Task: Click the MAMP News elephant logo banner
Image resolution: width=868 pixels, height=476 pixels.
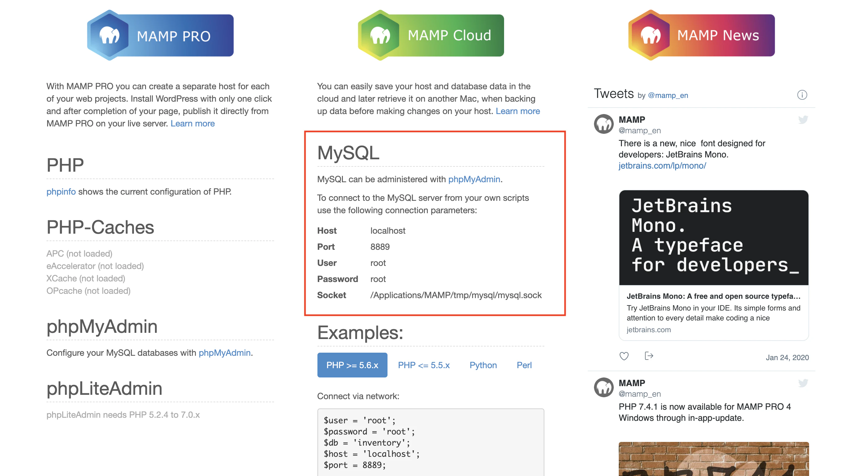Action: [701, 35]
